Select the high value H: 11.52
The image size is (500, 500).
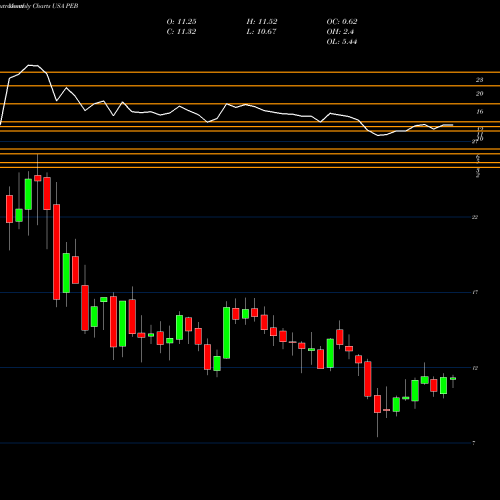(262, 22)
